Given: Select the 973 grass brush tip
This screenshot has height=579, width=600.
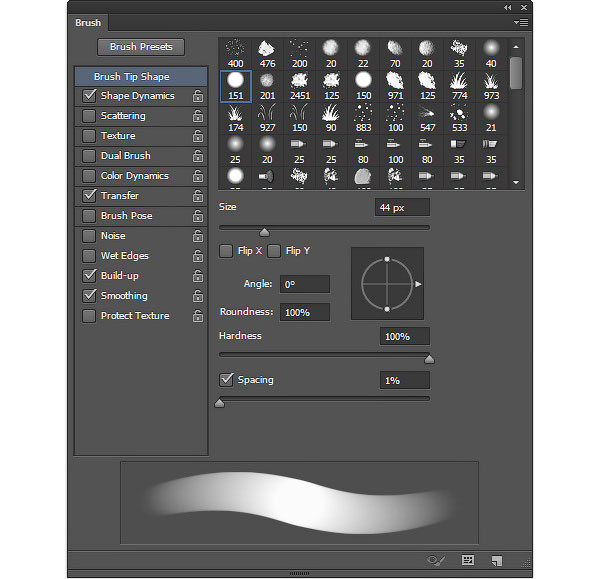Looking at the screenshot, I should [x=491, y=86].
